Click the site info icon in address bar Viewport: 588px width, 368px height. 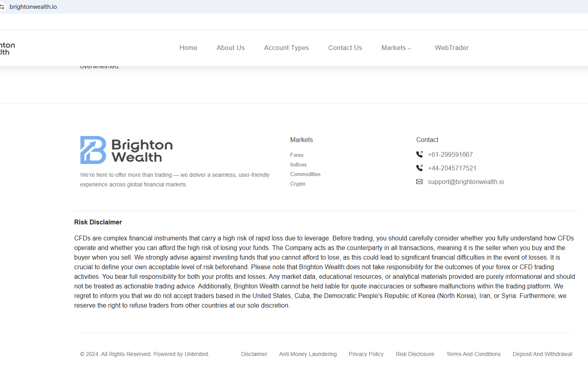2,7
